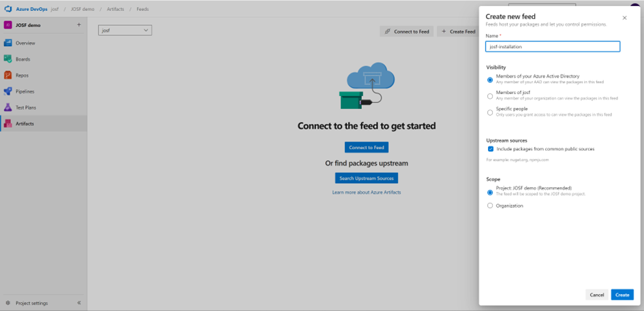This screenshot has width=644, height=311.
Task: Open Test Plans from sidebar
Action: (x=8, y=108)
